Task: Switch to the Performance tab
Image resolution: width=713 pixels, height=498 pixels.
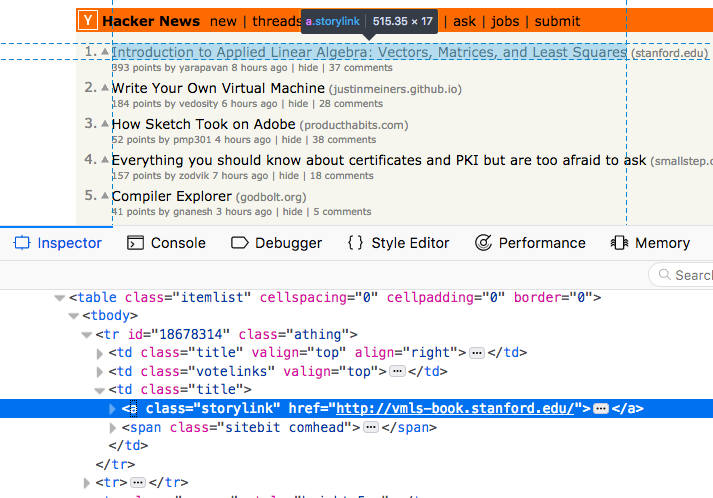Action: [x=530, y=243]
